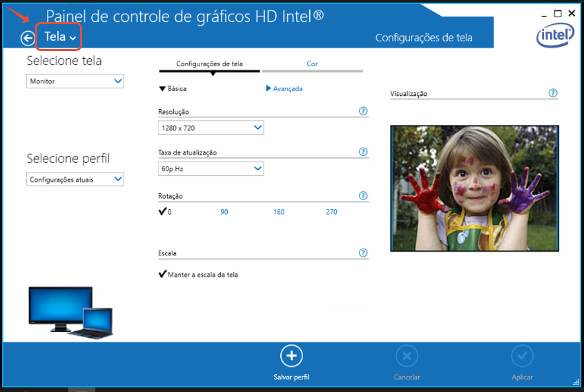Toggle Manter a escala da tela option
Viewport: 584px width, 392px height.
pyautogui.click(x=198, y=274)
